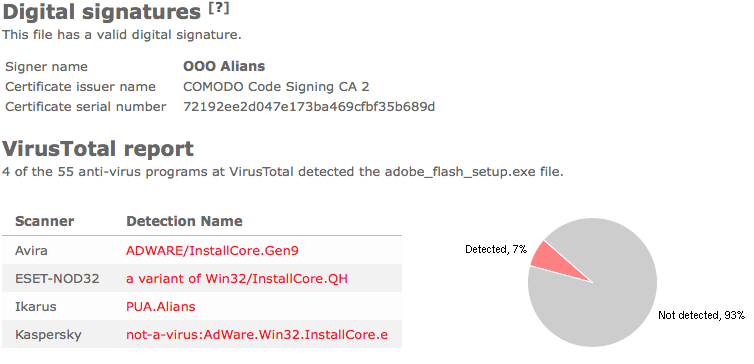This screenshot has height=364, width=754.
Task: Select the Avira scanner row
Action: (x=202, y=250)
